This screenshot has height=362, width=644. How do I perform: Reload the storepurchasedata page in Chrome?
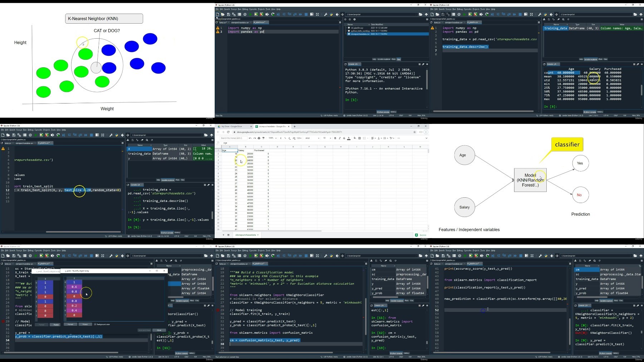[228, 132]
